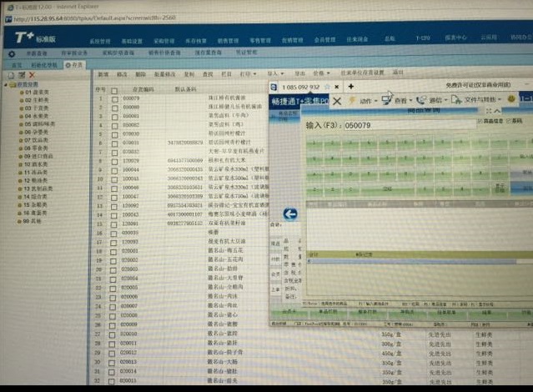Collapse the 存货分类 tree root
The height and width of the screenshot is (392, 533).
click(6, 84)
